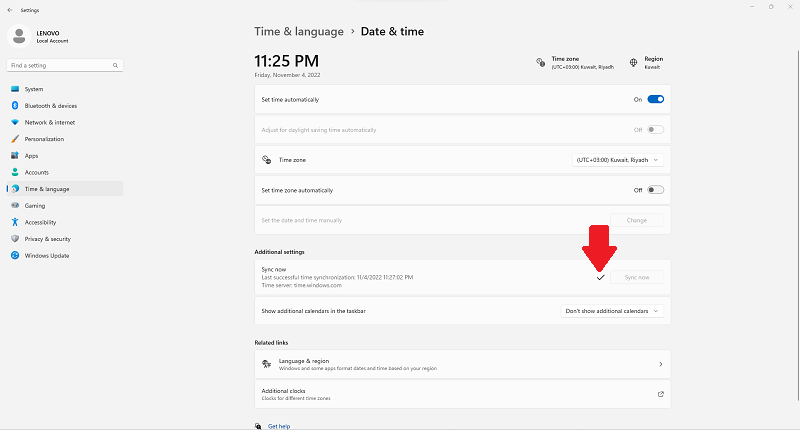Image resolution: width=800 pixels, height=430 pixels.
Task: Toggle Adjust for daylight saving time
Action: tap(655, 130)
